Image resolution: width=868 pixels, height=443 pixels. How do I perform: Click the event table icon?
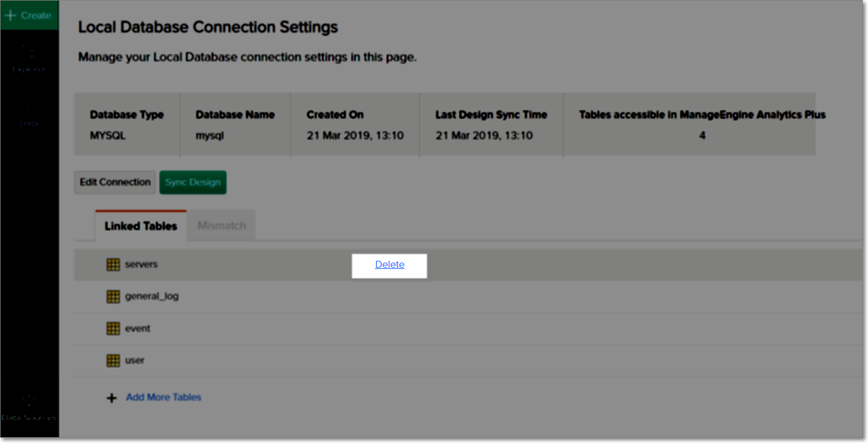tap(113, 328)
